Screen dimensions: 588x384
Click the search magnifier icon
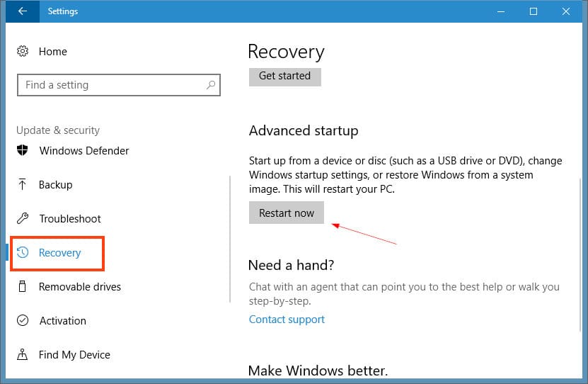point(211,85)
